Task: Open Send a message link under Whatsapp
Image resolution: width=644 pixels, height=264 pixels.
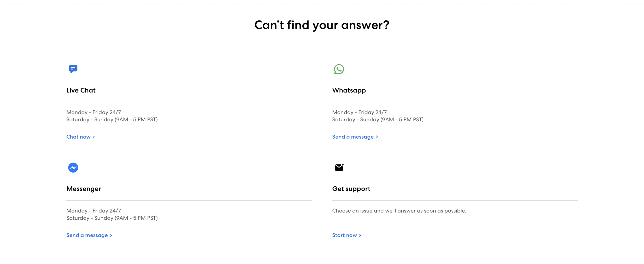Action: [x=355, y=137]
